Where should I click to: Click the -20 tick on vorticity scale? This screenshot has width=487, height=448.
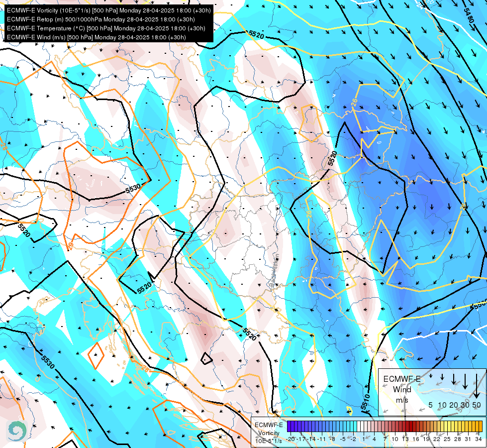point(291,439)
